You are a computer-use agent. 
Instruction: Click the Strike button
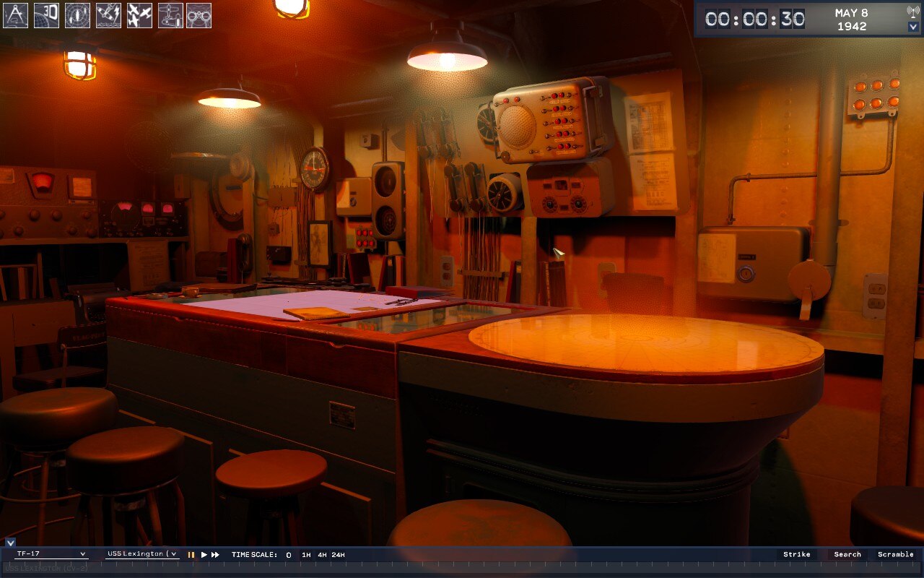coord(797,554)
